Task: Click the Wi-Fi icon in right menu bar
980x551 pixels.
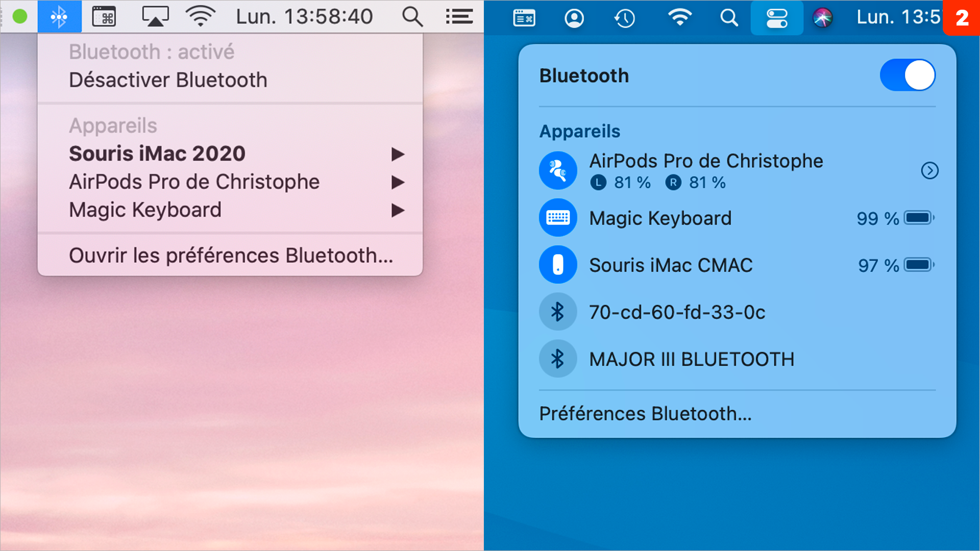Action: 679,18
